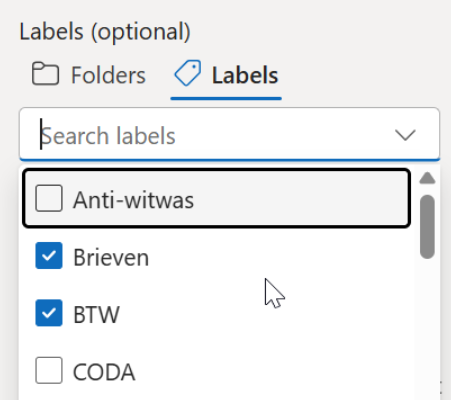451x400 pixels.
Task: Click the Labels (optional) heading
Action: click(x=105, y=32)
